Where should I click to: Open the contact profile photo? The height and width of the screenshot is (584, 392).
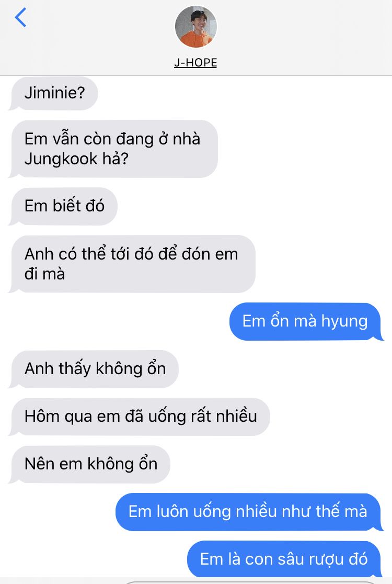point(196,27)
